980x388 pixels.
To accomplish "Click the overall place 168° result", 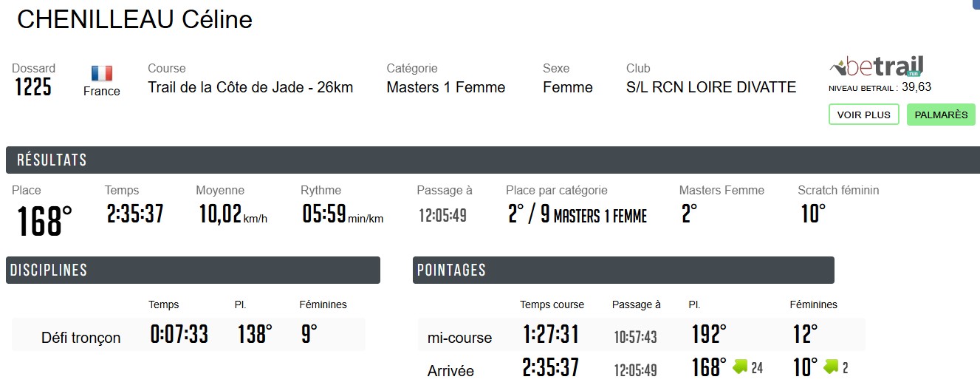I will [44, 221].
